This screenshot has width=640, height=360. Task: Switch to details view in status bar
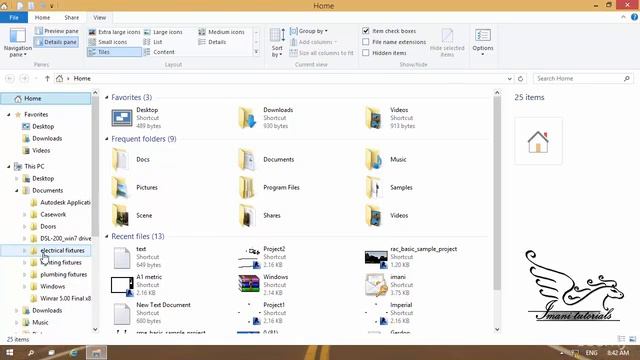click(622, 339)
